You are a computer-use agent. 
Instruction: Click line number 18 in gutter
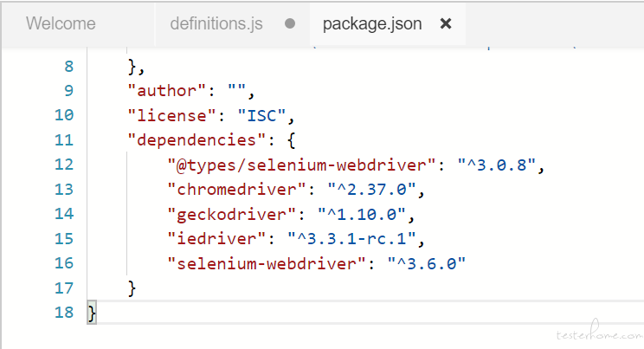point(64,313)
